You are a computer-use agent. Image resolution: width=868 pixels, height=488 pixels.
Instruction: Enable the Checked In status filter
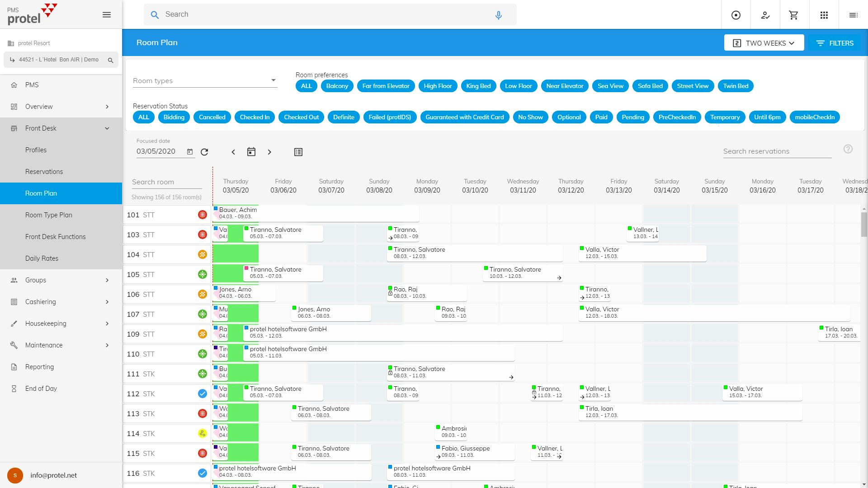(255, 117)
